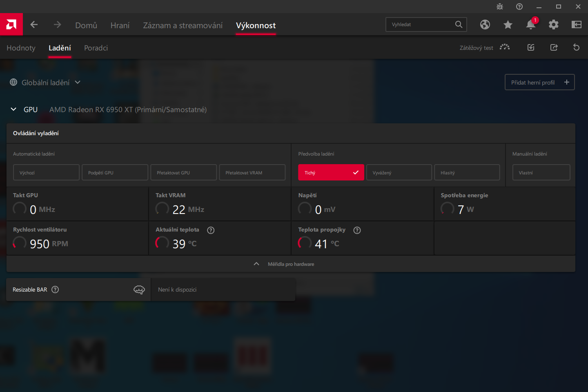Select Přetaktovat VRAM option
The width and height of the screenshot is (588, 392).
point(252,172)
